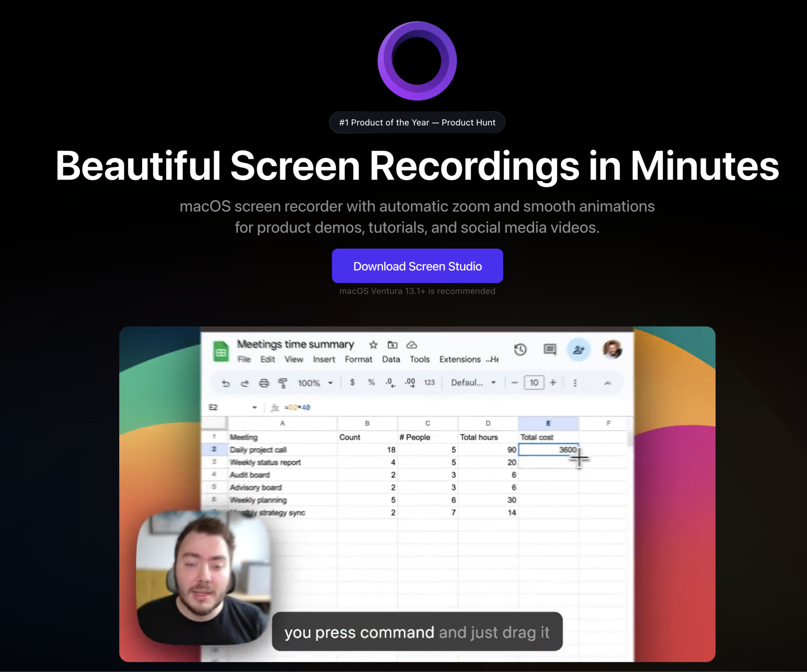Open the version history clock icon
The width and height of the screenshot is (807, 672).
pos(520,349)
